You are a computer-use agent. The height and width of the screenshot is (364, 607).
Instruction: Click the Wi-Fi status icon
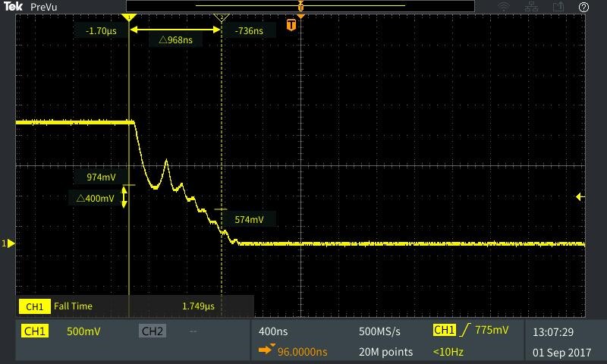[x=504, y=7]
